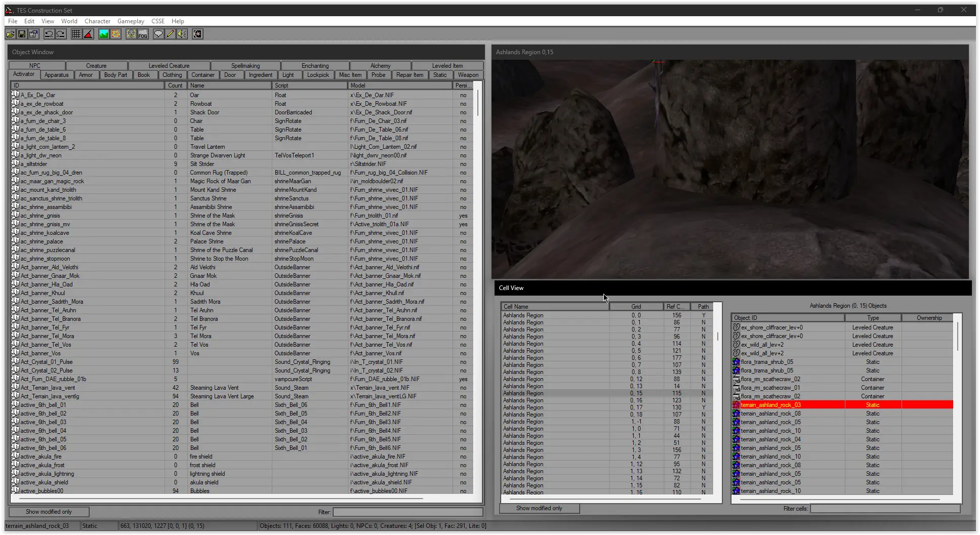Switch to the Misc Item tab

(x=350, y=75)
